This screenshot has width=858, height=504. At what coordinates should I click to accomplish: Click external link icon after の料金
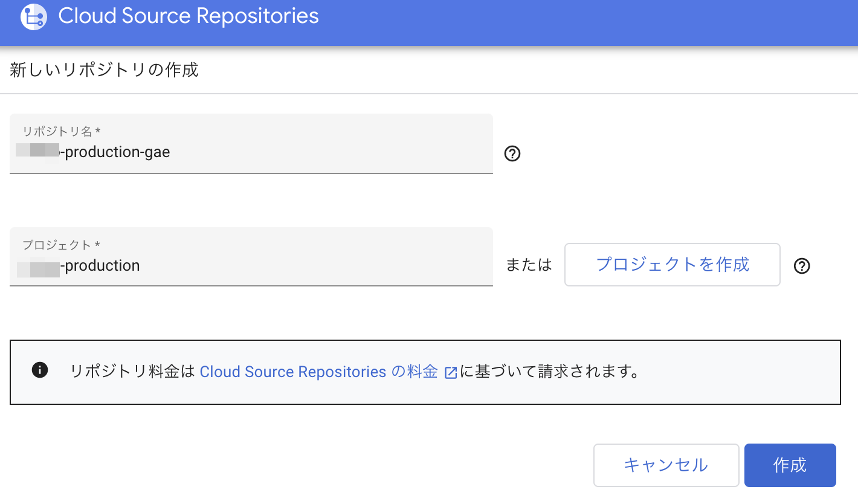pyautogui.click(x=451, y=372)
